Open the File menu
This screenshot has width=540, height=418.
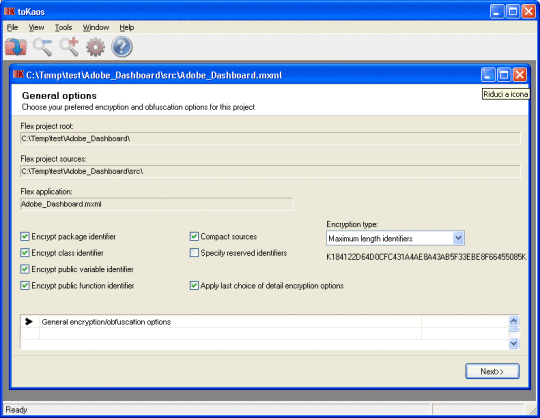pyautogui.click(x=12, y=27)
